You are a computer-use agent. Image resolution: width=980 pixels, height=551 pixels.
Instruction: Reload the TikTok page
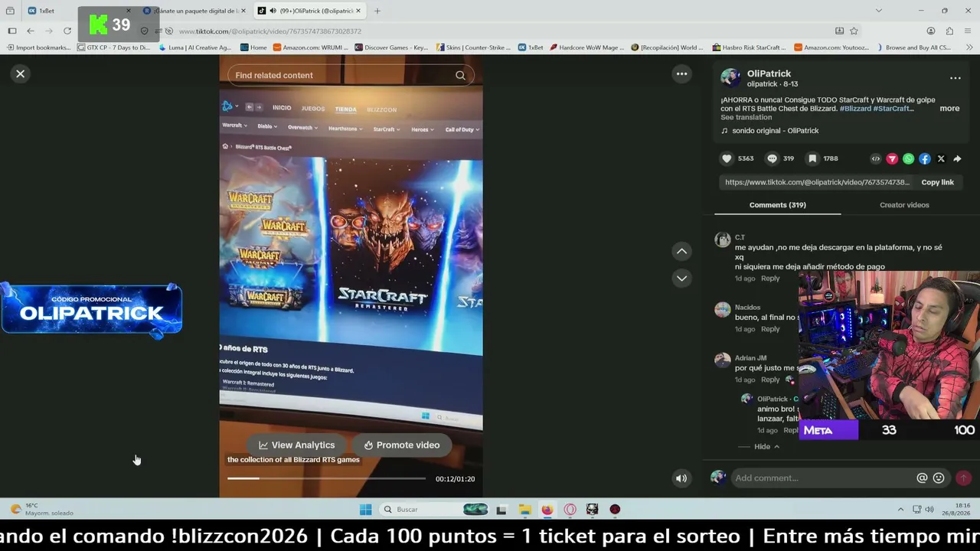click(x=67, y=31)
